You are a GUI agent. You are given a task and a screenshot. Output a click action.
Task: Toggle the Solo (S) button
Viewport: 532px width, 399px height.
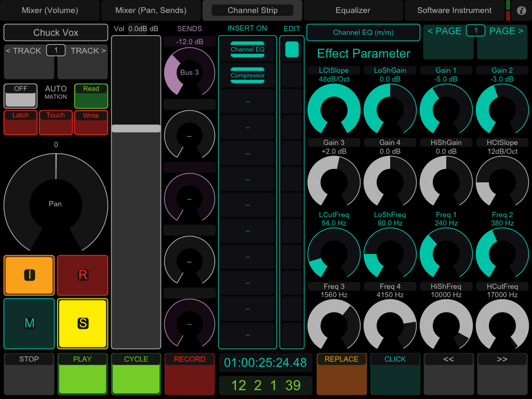pos(83,323)
